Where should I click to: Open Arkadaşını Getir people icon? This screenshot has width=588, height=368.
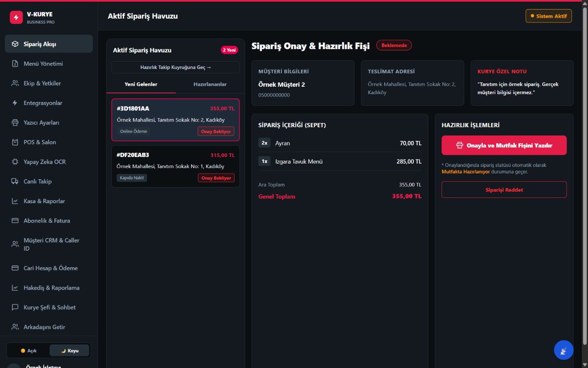coord(15,327)
